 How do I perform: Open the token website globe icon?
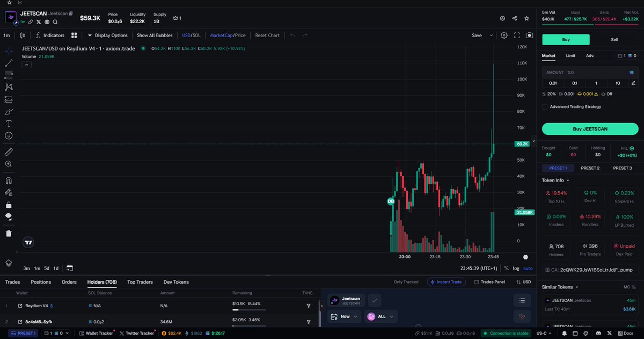click(47, 22)
